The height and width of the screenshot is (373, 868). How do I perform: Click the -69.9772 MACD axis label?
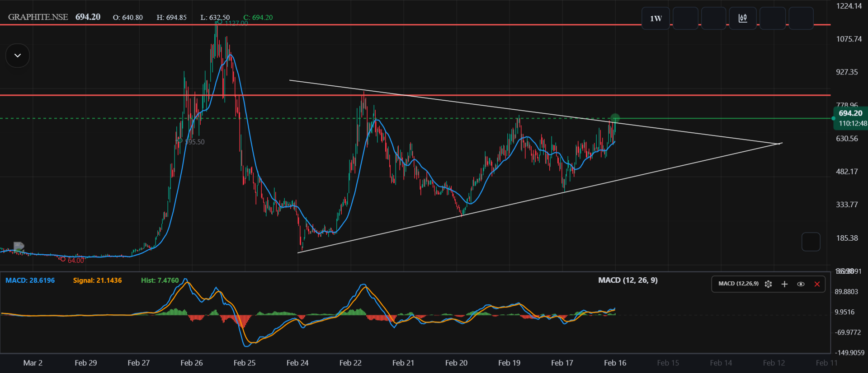[847, 332]
